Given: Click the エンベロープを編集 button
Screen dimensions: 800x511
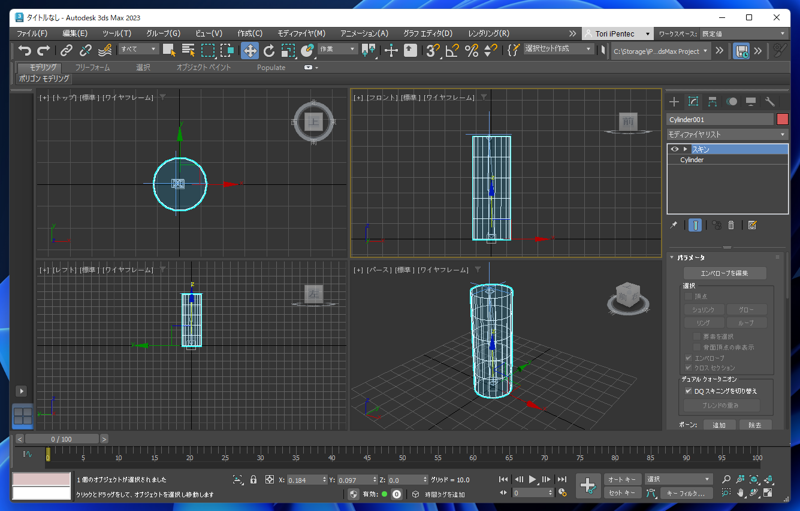Looking at the screenshot, I should tap(724, 273).
